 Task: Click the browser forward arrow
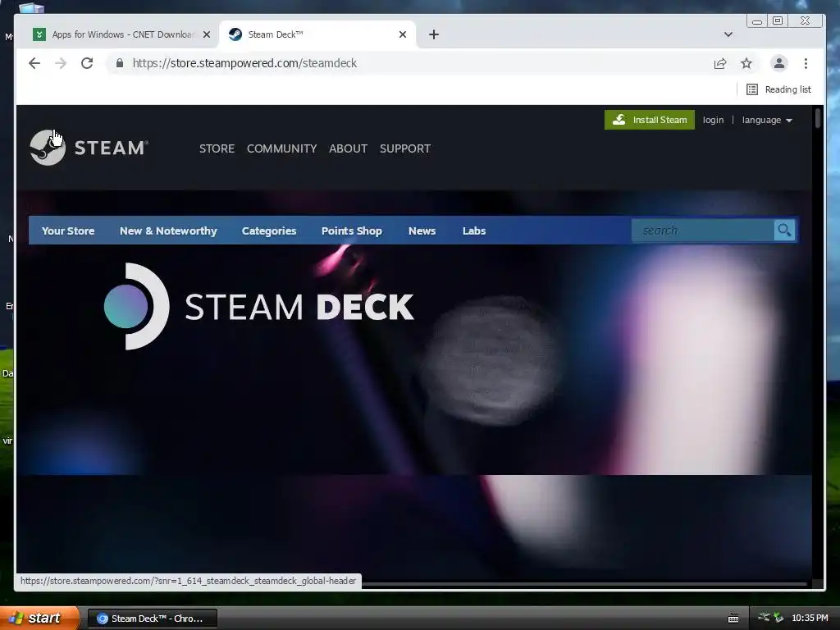tap(61, 63)
